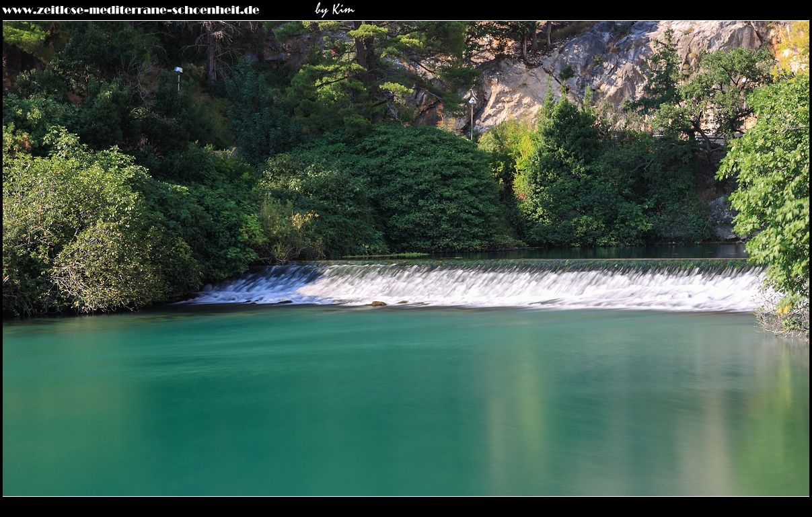The image size is (812, 517).
Task: Click the "by Kim" signature text
Action: pyautogui.click(x=334, y=9)
